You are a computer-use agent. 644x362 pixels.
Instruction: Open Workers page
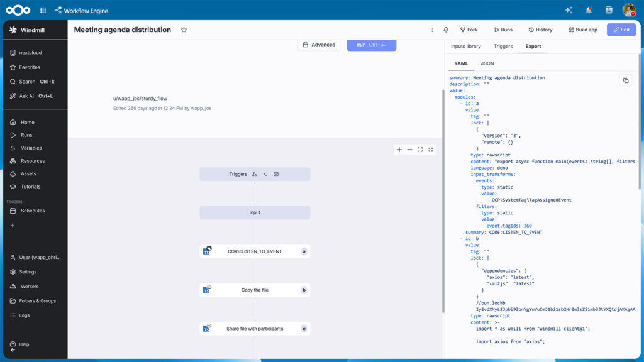[35, 287]
